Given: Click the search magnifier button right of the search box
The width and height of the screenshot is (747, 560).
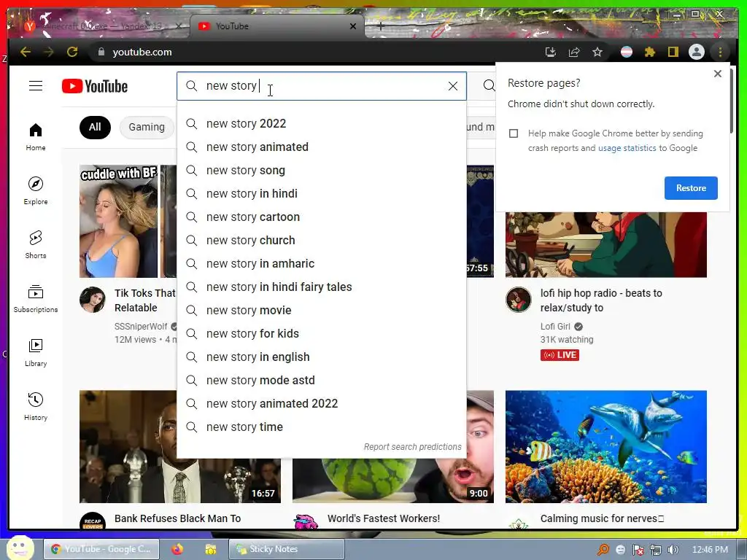Looking at the screenshot, I should coord(488,86).
